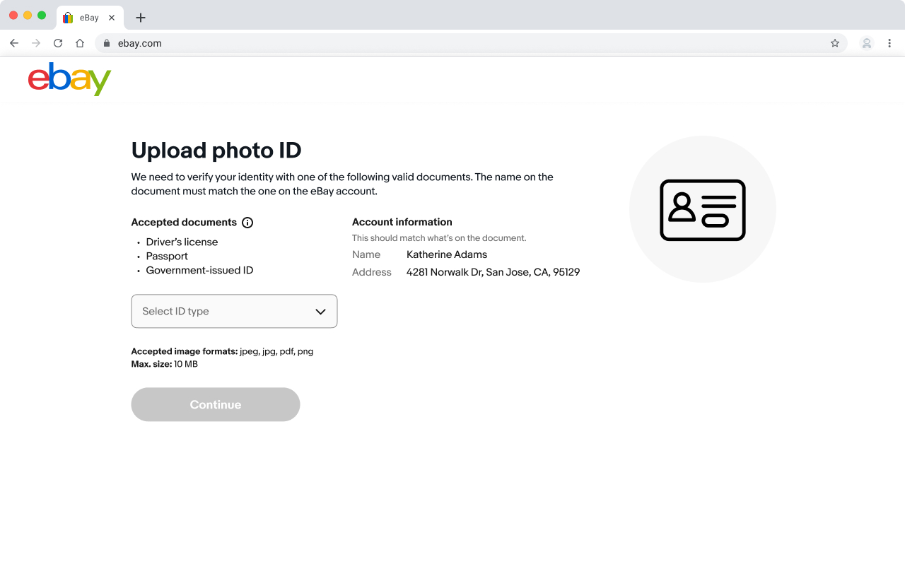Open a new browser tab

point(141,18)
